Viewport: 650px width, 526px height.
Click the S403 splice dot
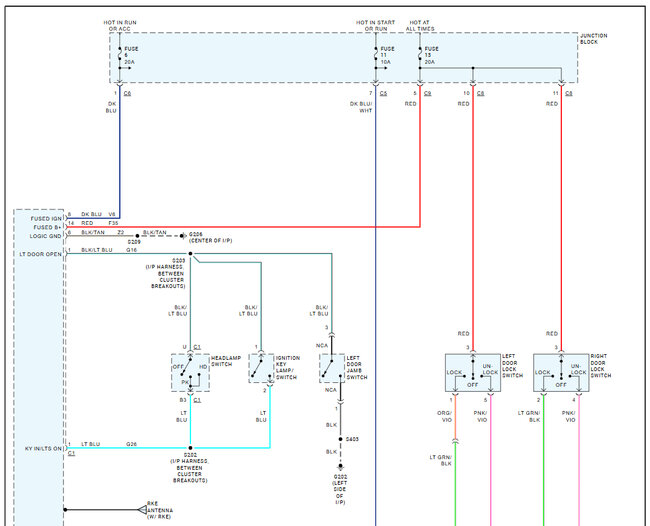[340, 439]
